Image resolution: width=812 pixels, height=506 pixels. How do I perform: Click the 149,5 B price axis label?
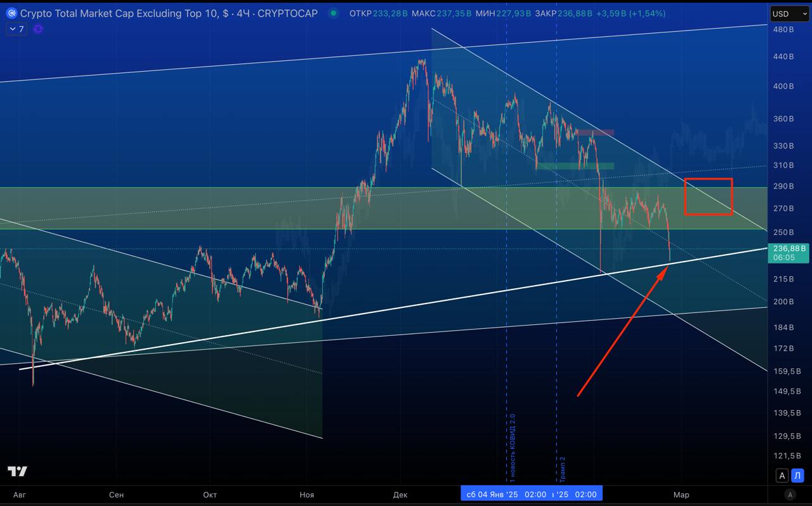(x=787, y=391)
